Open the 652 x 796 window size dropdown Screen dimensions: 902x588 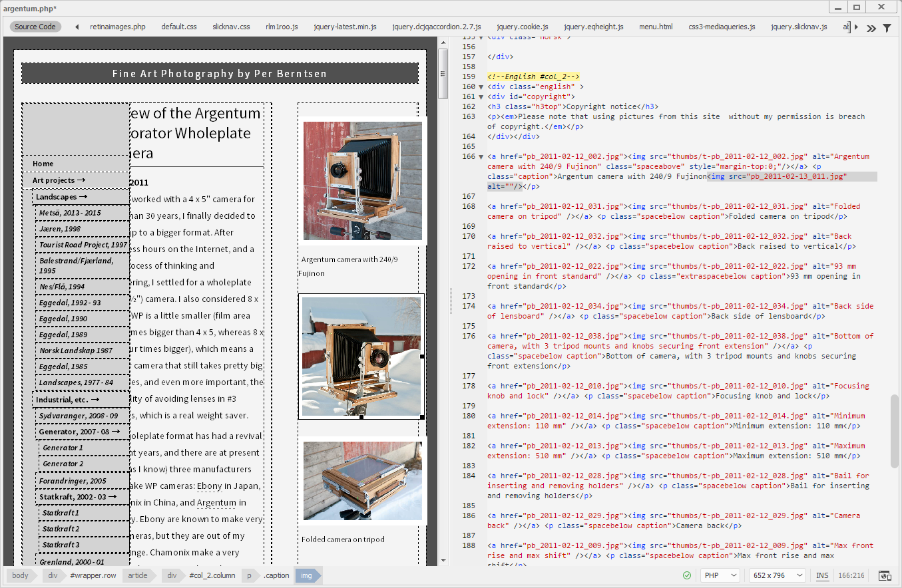pos(778,575)
